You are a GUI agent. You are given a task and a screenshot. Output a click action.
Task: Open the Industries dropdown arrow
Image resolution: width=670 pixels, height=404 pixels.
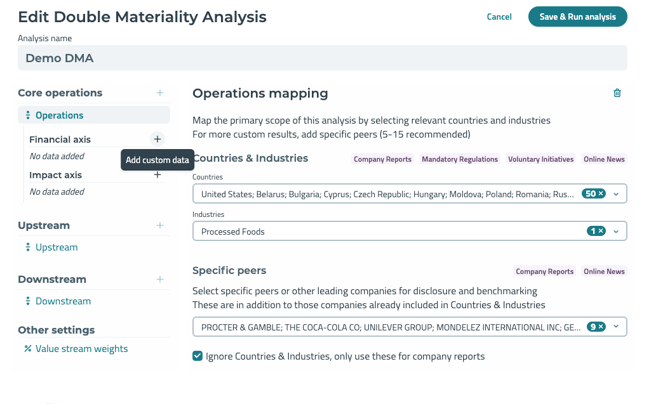pyautogui.click(x=616, y=231)
